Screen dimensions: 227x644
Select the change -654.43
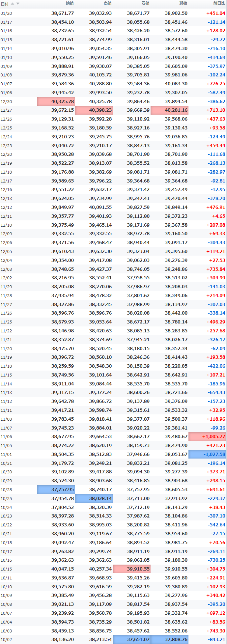tap(216, 392)
